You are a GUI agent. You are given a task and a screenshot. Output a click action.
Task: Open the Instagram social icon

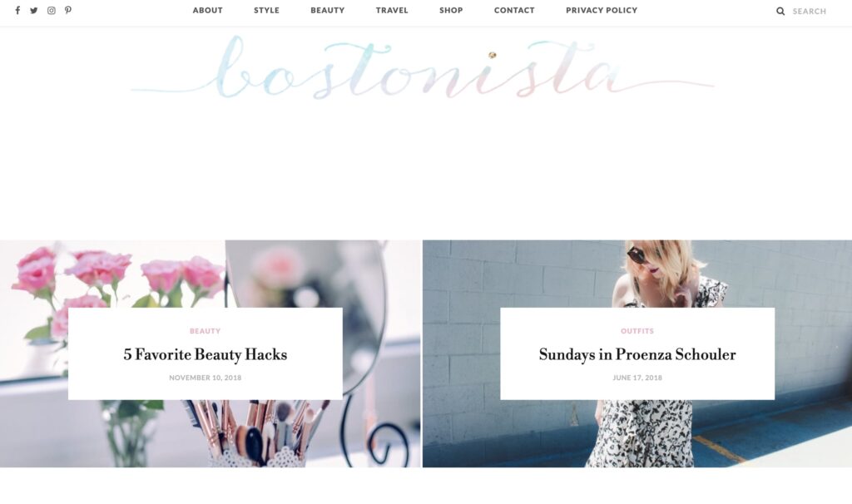pos(51,10)
